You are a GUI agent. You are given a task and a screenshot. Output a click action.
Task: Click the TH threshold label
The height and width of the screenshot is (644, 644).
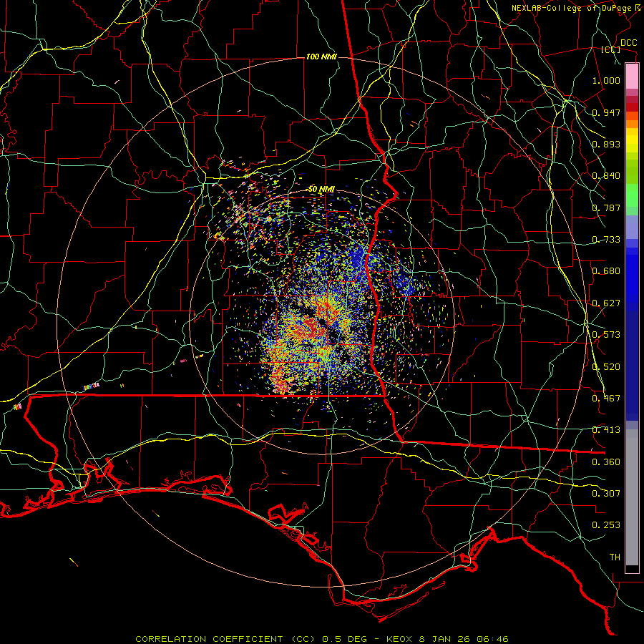tap(615, 557)
